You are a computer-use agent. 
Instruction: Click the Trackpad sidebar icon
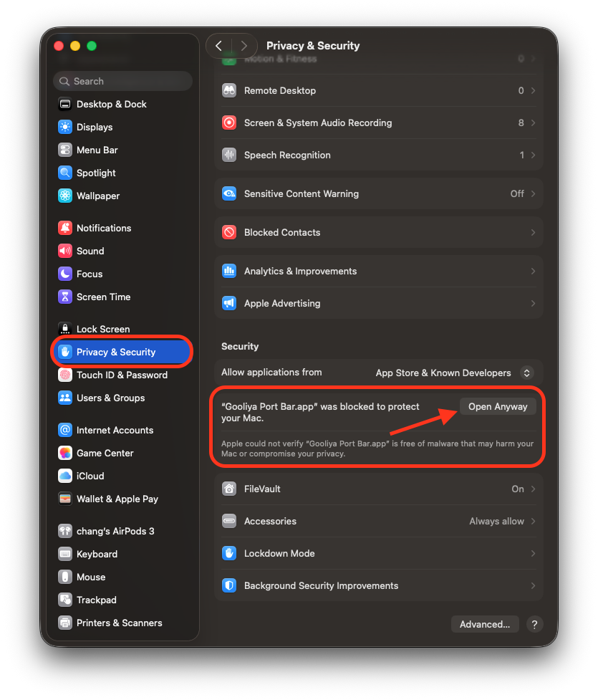click(x=65, y=600)
